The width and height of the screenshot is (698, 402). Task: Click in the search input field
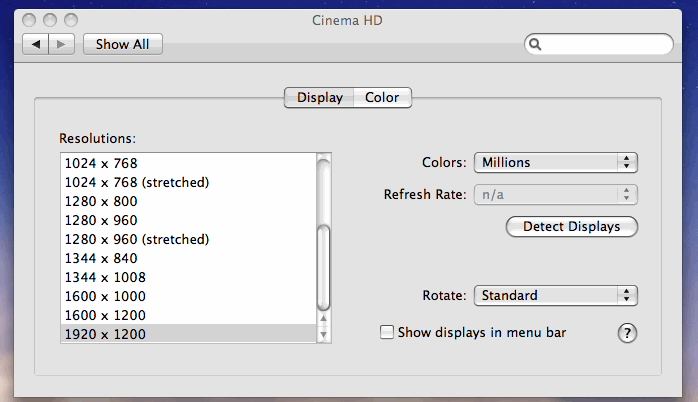(x=605, y=44)
